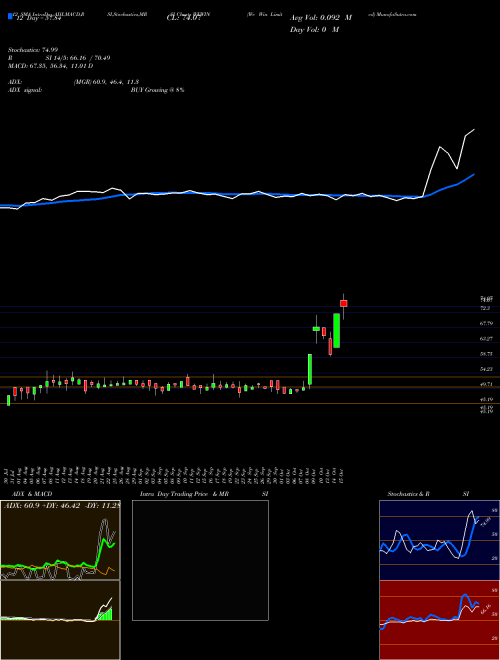Image resolution: width=500 pixels, height=660 pixels.
Task: Click the 'SI 14/3: 66.16 / 70.49' value
Action: pos(78,58)
